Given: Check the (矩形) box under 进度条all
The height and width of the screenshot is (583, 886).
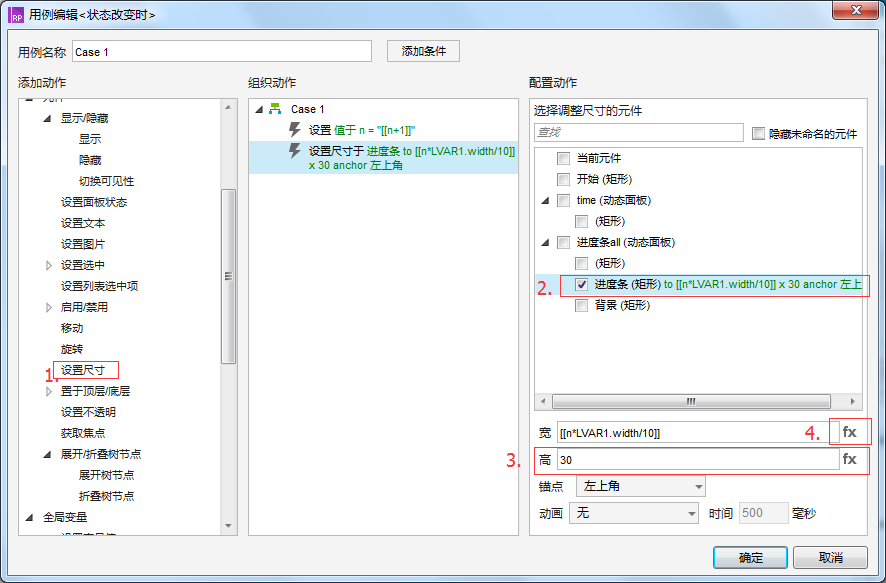Looking at the screenshot, I should coord(581,263).
